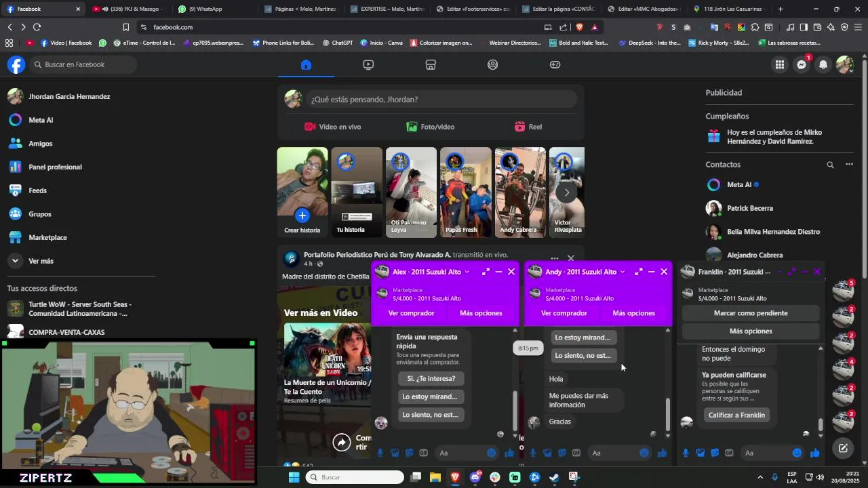Open the Video tab icon

coord(368,64)
